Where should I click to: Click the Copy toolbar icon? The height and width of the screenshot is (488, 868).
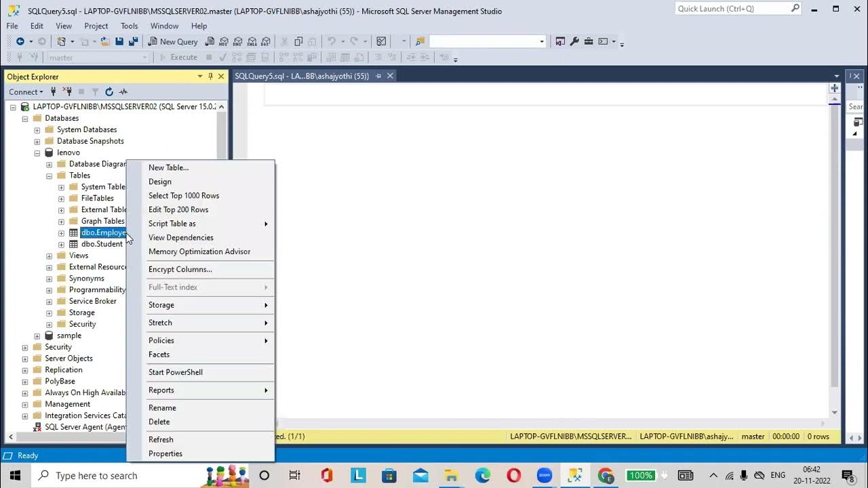point(298,41)
